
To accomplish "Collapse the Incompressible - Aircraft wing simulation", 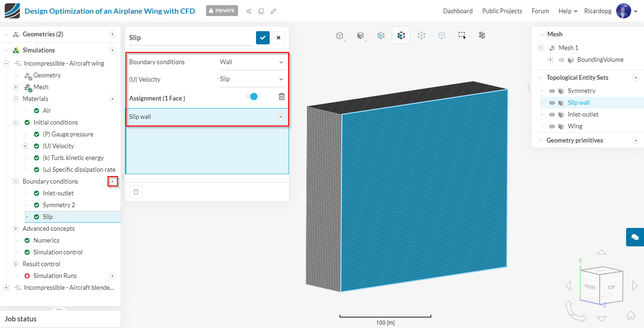I will [6, 63].
